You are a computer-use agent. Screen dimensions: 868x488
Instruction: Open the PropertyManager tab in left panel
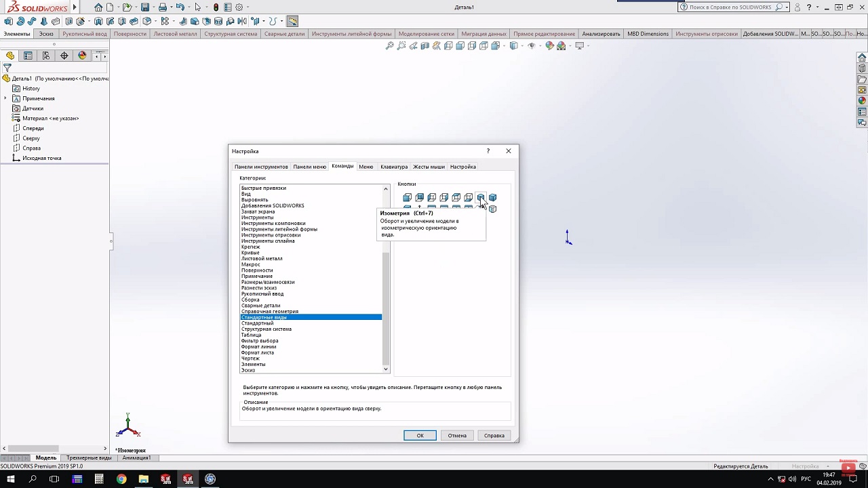[28, 56]
